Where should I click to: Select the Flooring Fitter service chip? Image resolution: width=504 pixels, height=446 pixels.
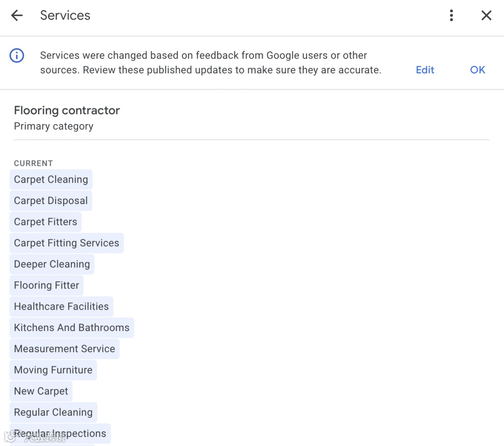tap(46, 285)
